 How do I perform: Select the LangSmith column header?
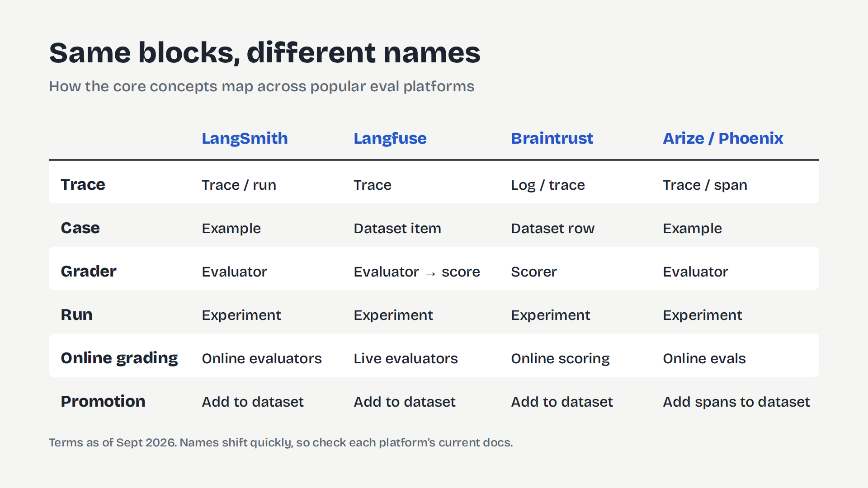click(245, 138)
